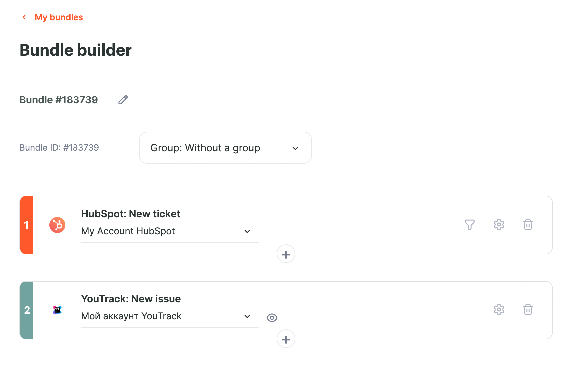This screenshot has width=588, height=388.
Task: Add step after YouTrack block
Action: [286, 339]
